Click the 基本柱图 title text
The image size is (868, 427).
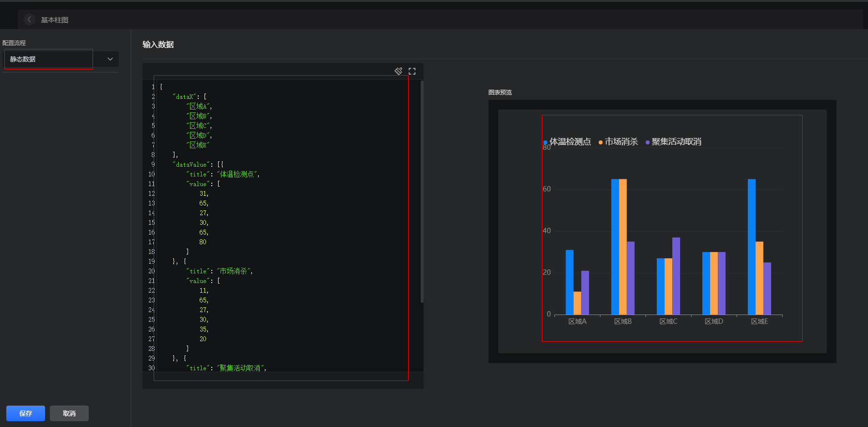tap(54, 20)
